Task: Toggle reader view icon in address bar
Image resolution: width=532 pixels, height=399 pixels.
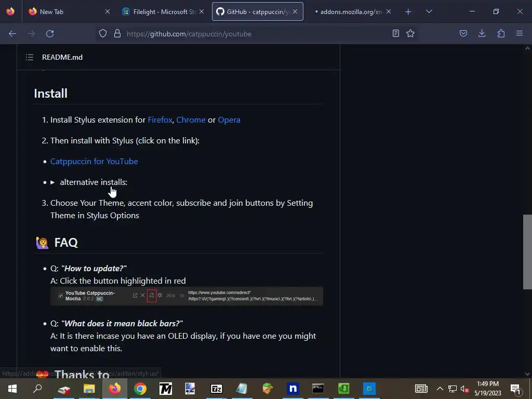Action: 395,34
